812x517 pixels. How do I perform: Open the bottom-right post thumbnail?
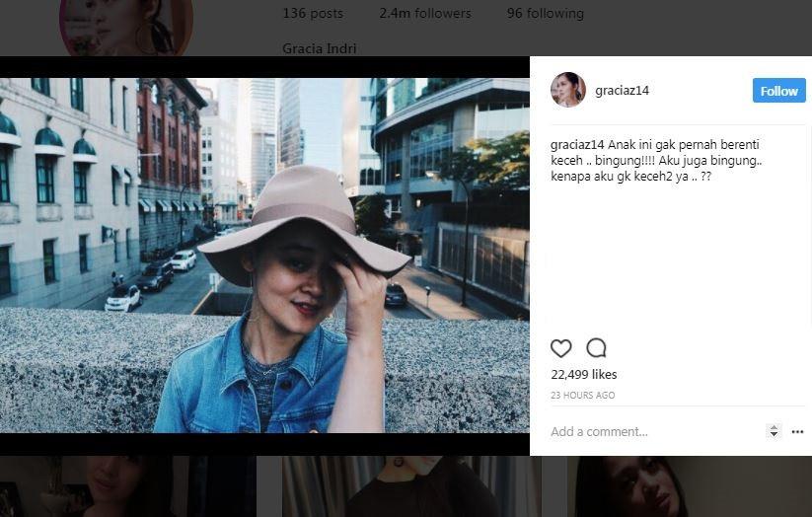point(689,486)
